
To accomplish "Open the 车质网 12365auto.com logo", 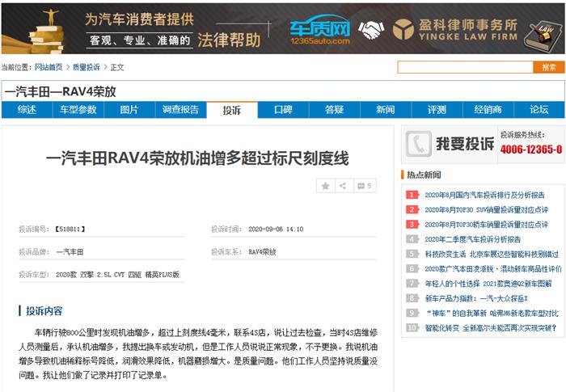I will coord(320,30).
